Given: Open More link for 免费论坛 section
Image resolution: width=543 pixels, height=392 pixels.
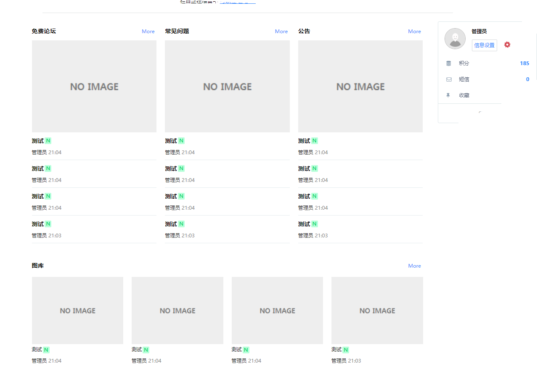Looking at the screenshot, I should [x=148, y=32].
